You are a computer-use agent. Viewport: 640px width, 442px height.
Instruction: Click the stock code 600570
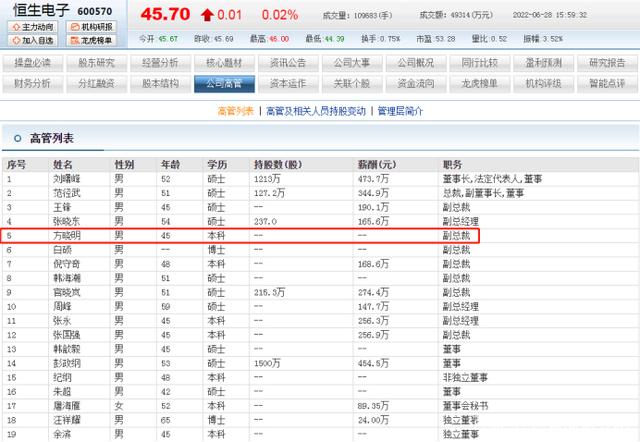95,11
